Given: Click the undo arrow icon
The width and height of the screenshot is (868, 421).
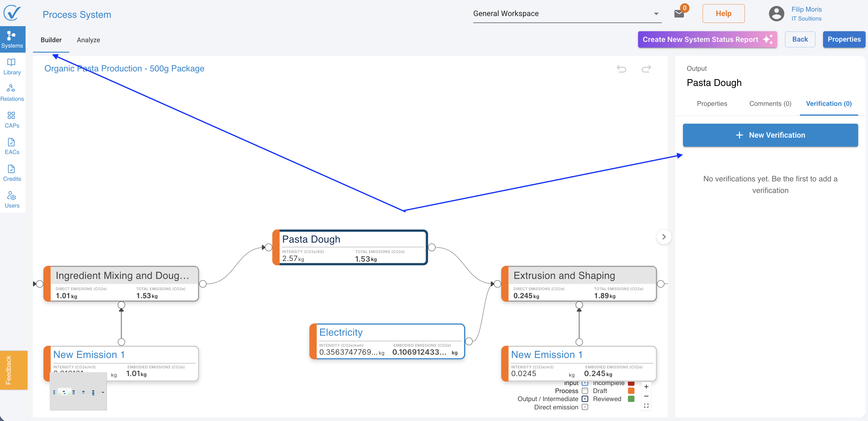Looking at the screenshot, I should pyautogui.click(x=621, y=69).
